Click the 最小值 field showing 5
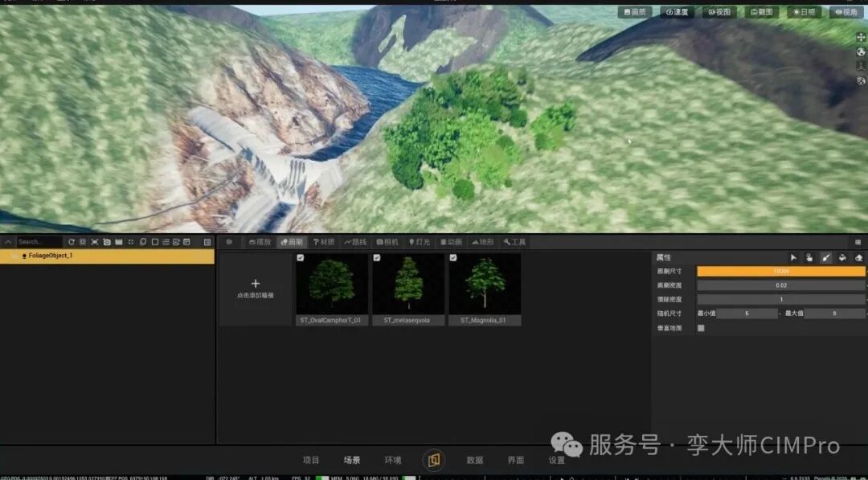The width and height of the screenshot is (868, 480). coord(747,314)
